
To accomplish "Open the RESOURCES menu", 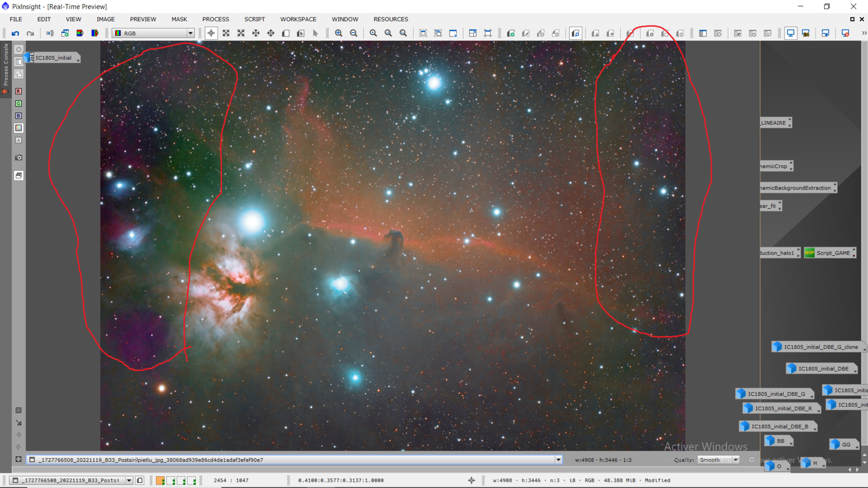I will 391,19.
